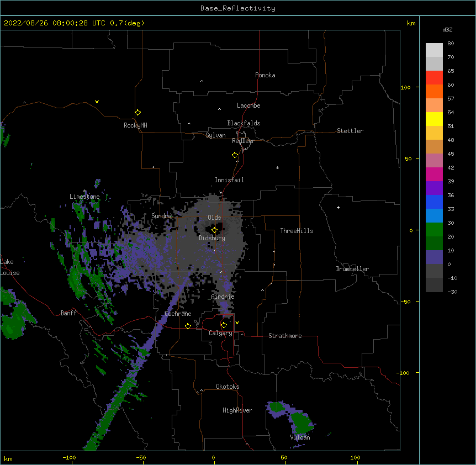Click the 100 tick label on the bottom axis
The image size is (476, 465).
355,457
